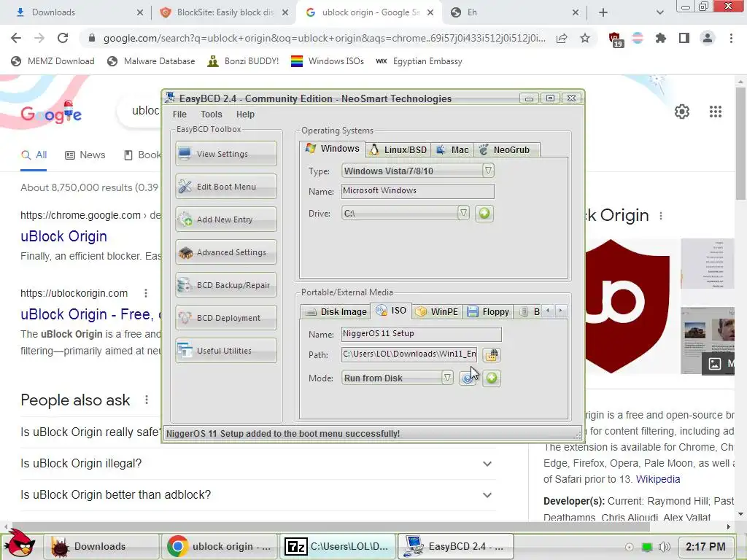Bookmark this page with the star icon
Screen dimensions: 747x560
click(585, 38)
